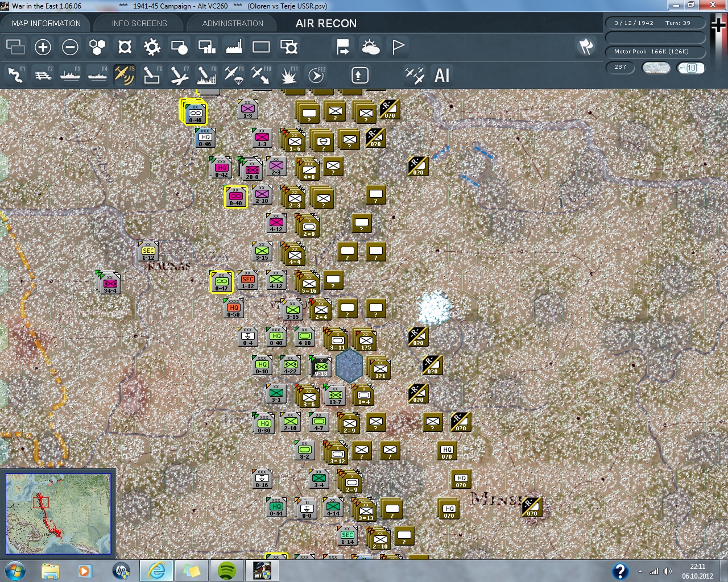
Task: Zoom out of the map with the minus icon
Action: (x=70, y=47)
